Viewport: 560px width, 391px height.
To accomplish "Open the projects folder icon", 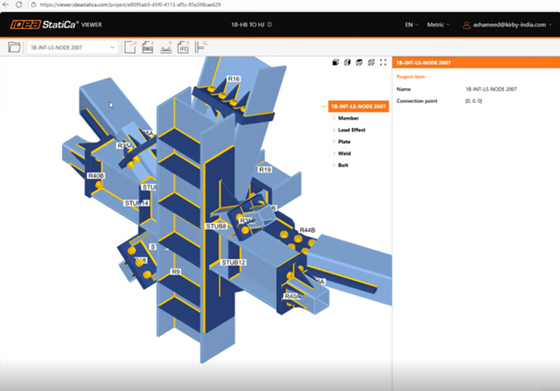I will point(14,47).
